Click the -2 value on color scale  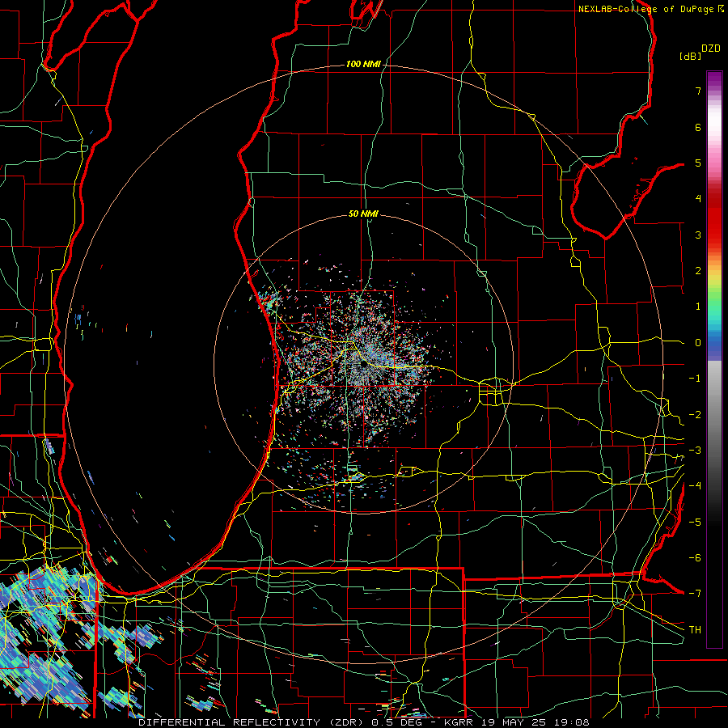point(695,415)
